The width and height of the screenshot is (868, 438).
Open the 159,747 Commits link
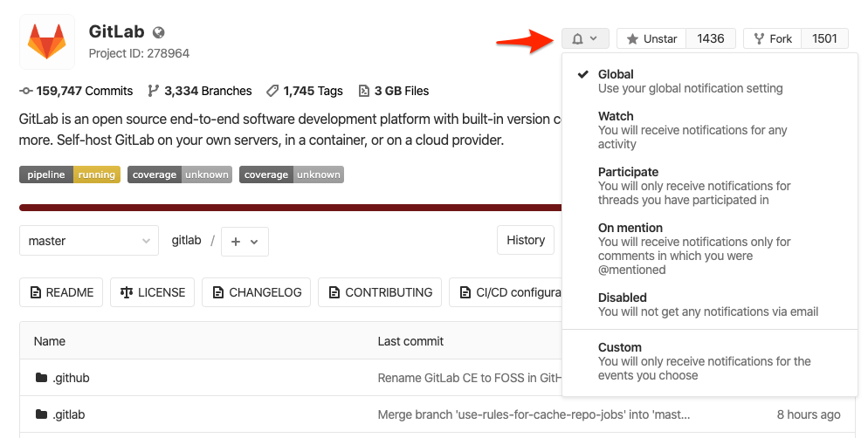[76, 91]
